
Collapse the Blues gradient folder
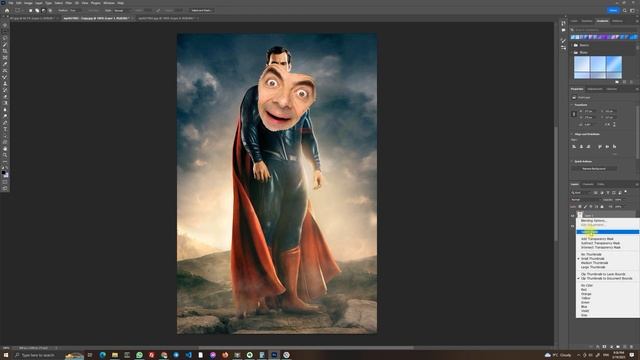pos(572,52)
